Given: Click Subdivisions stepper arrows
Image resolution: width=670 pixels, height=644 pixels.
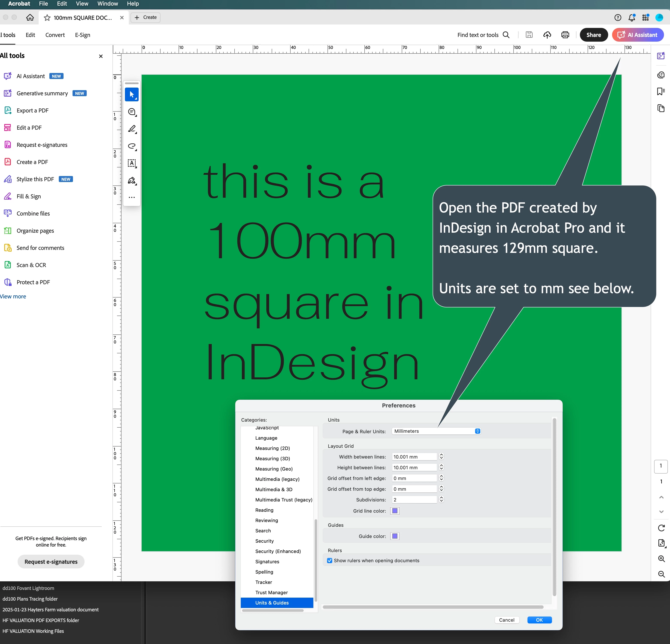Looking at the screenshot, I should point(441,500).
